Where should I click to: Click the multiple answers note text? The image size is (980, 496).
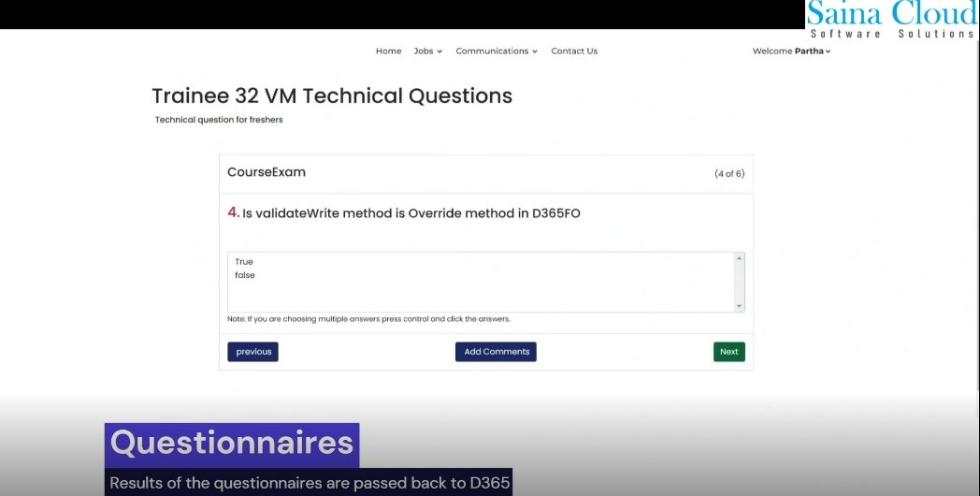(x=368, y=319)
